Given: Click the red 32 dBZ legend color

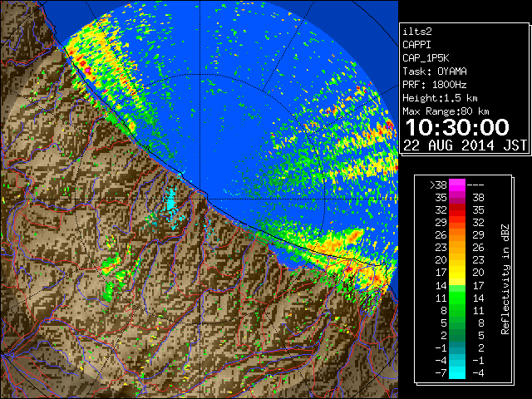Looking at the screenshot, I should click(457, 210).
